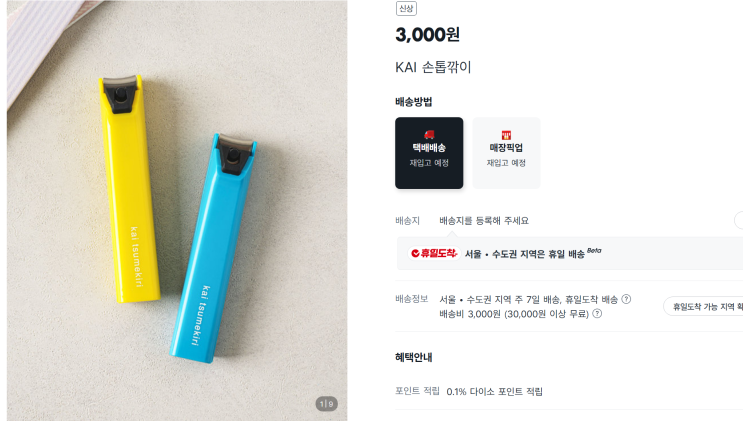743x421 pixels.
Task: Open help icon next to 휴일도착 배송
Action: tap(626, 299)
